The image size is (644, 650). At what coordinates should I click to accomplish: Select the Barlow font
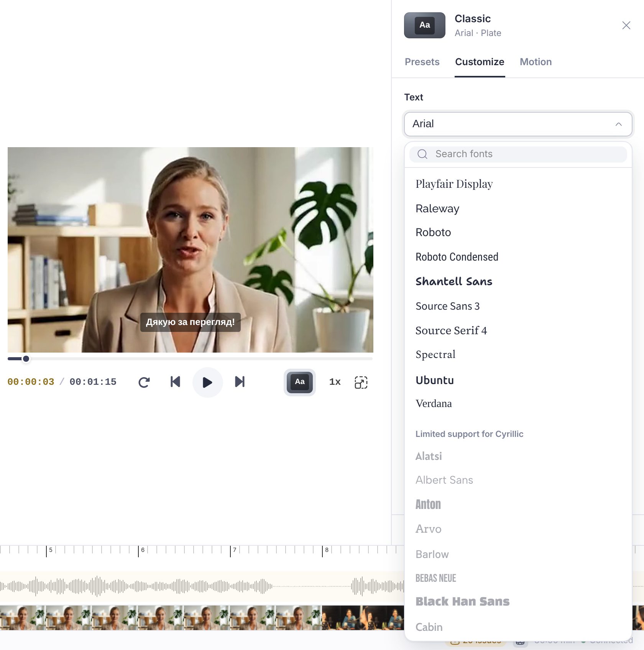(518, 555)
